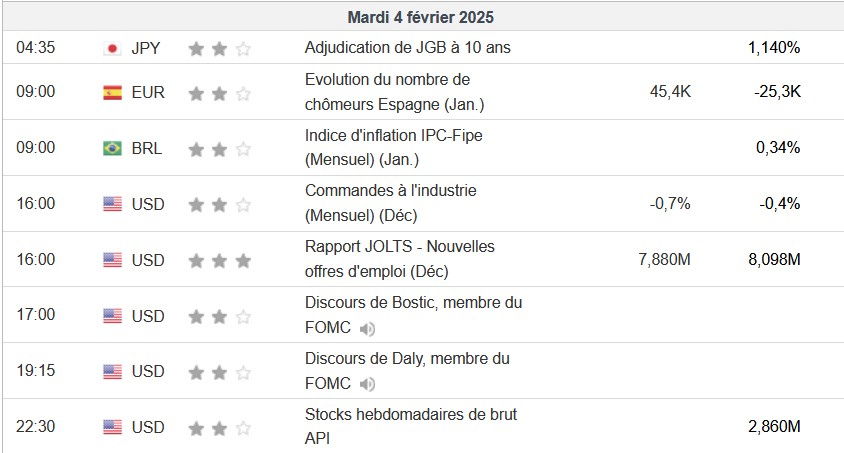
Task: Click the US flag for API crude stocks
Action: pyautogui.click(x=112, y=428)
